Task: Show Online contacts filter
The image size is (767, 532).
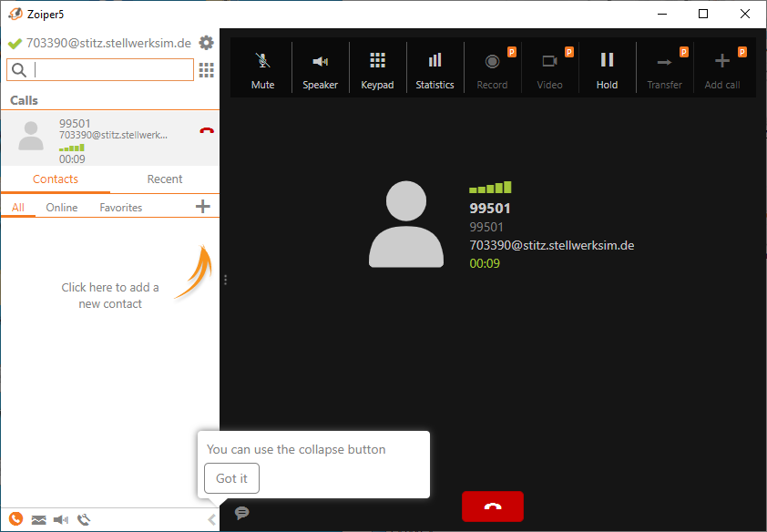Action: (x=62, y=208)
